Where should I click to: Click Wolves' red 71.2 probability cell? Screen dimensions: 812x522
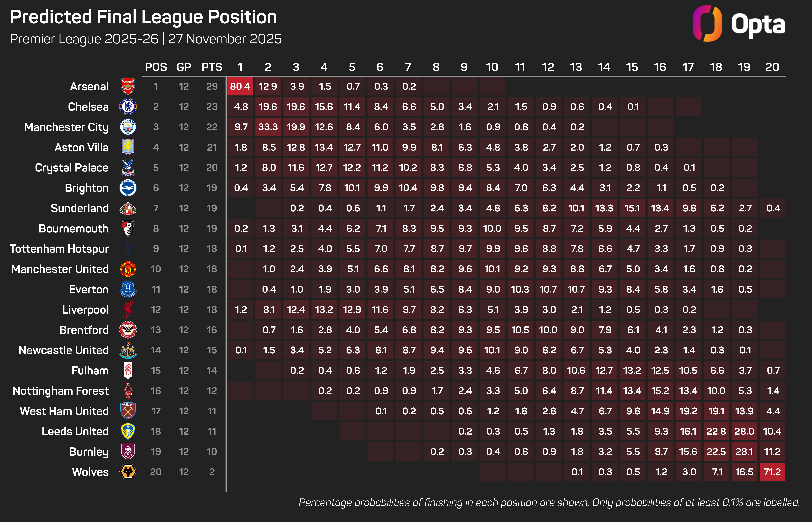click(772, 472)
